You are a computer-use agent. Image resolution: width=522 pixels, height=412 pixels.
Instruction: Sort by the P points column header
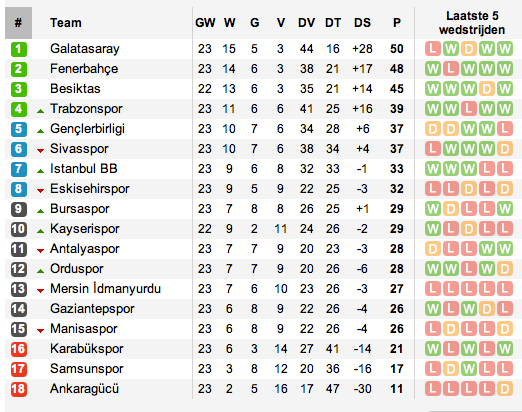396,23
